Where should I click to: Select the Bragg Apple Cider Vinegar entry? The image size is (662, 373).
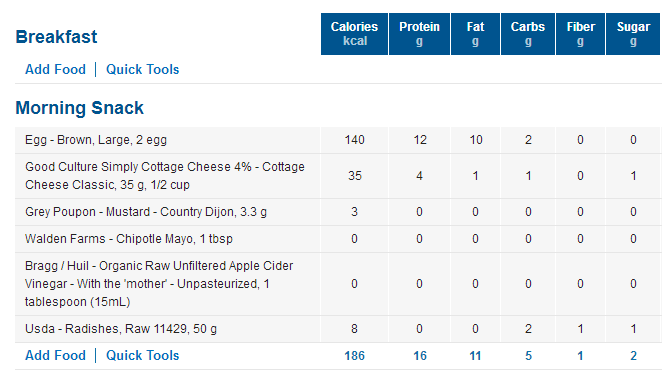(159, 284)
